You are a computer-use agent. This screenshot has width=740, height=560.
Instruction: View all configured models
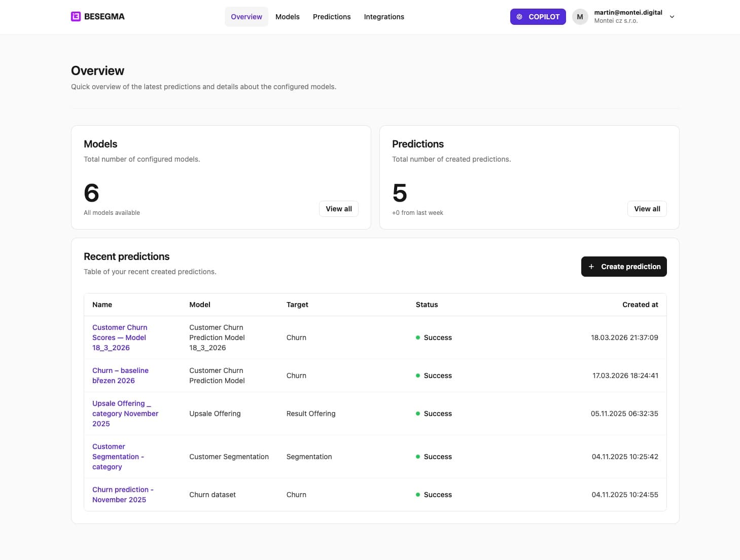point(338,208)
